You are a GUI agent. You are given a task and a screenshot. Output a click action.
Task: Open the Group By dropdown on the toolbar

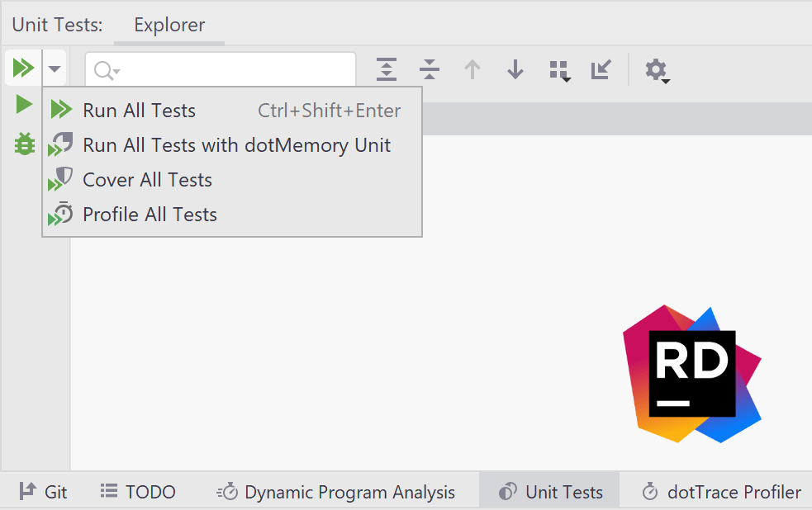[560, 70]
